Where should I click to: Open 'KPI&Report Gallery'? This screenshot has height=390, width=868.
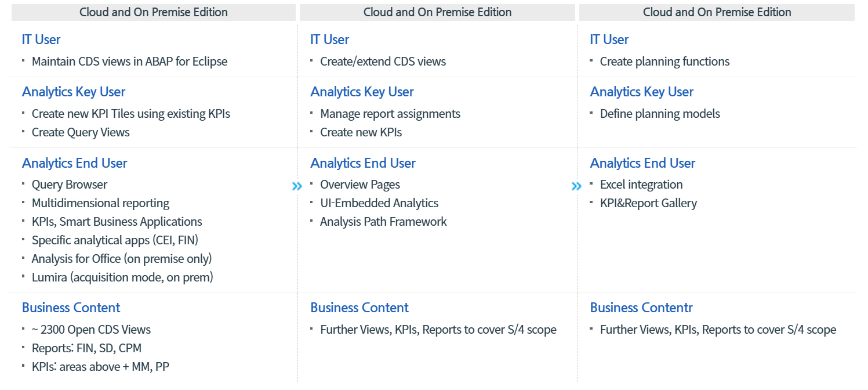(648, 203)
